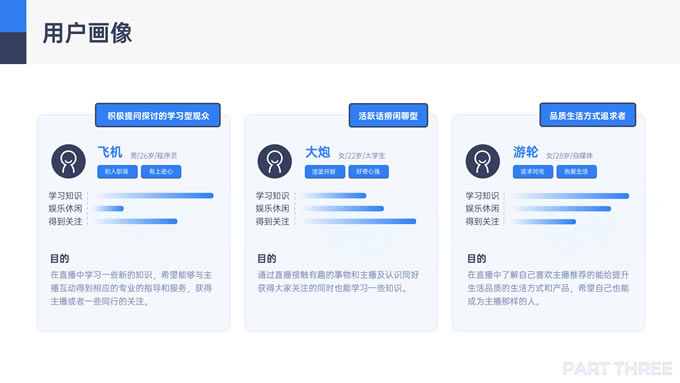The image size is (680, 383).
Task: Click 飞机's 学习知识 progress bar
Action: [154, 196]
